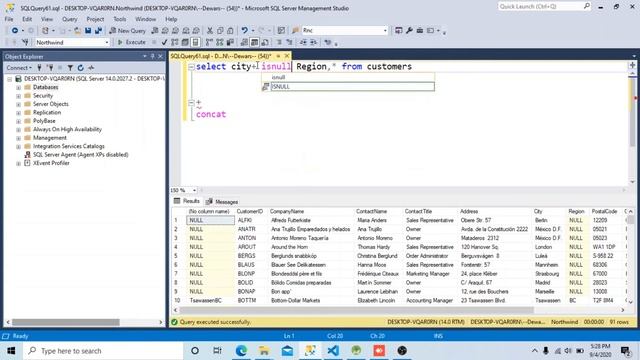Display the Estimated Execution Plan icon
Viewport: 640px width, 360px height.
coord(175,42)
